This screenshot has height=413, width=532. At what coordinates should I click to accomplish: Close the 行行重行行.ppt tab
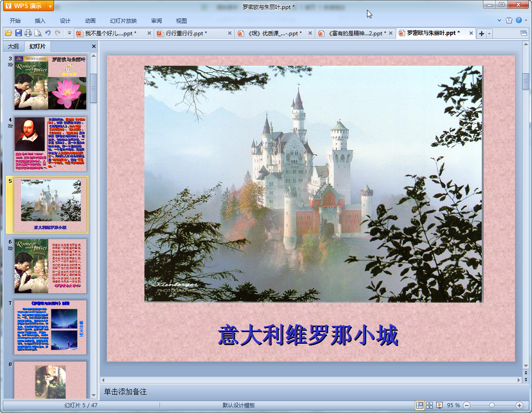[230, 33]
